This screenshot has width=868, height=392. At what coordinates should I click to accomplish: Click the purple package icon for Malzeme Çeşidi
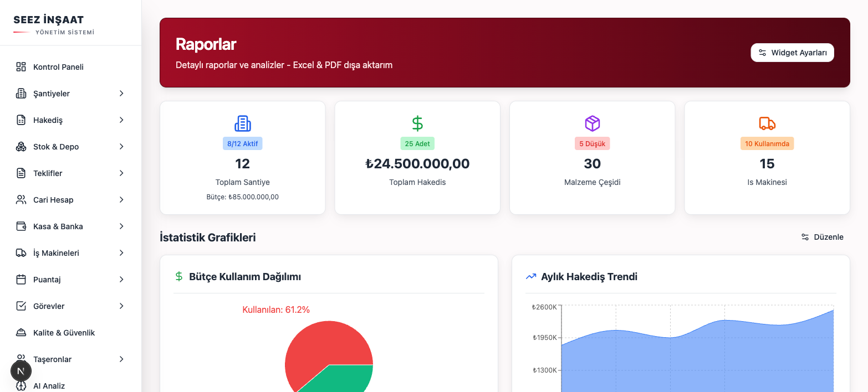tap(592, 123)
